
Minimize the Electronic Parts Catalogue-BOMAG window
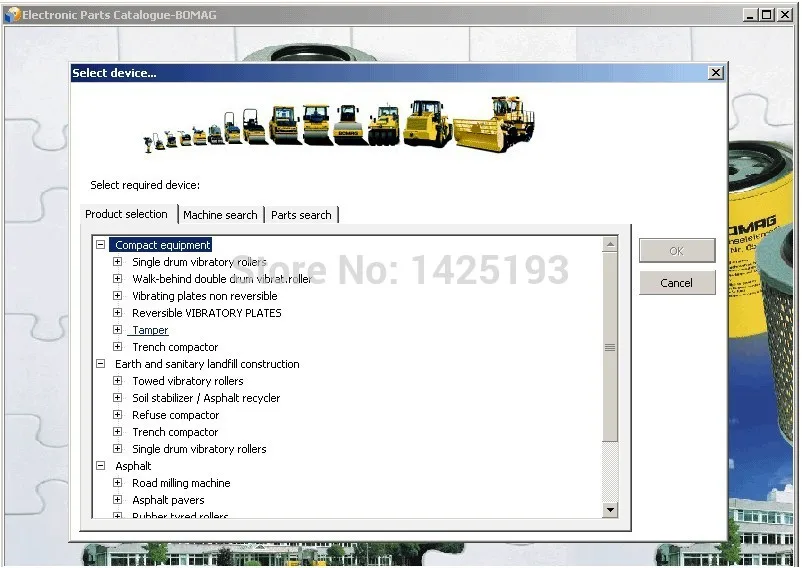[x=750, y=15]
